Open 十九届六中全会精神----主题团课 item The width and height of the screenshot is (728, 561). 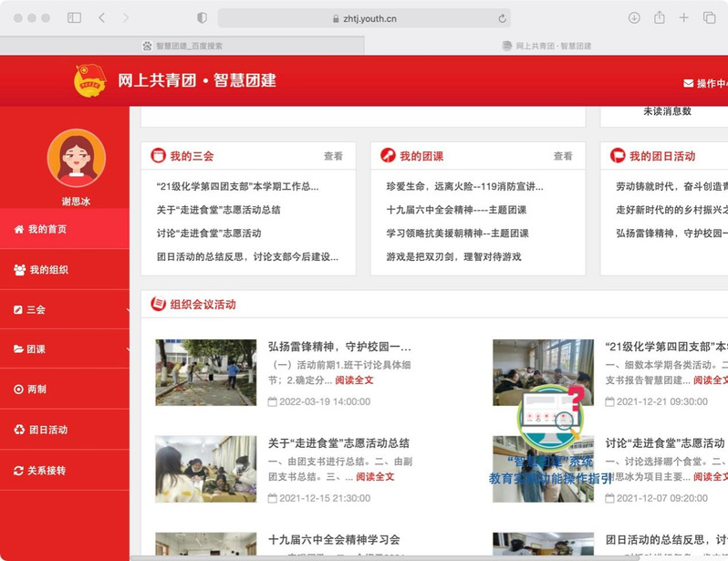tap(456, 210)
